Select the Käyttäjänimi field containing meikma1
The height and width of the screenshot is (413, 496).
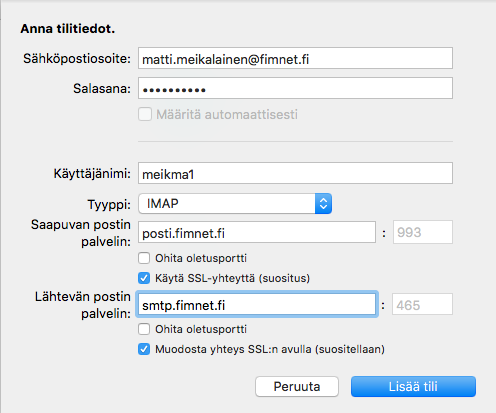click(x=295, y=173)
